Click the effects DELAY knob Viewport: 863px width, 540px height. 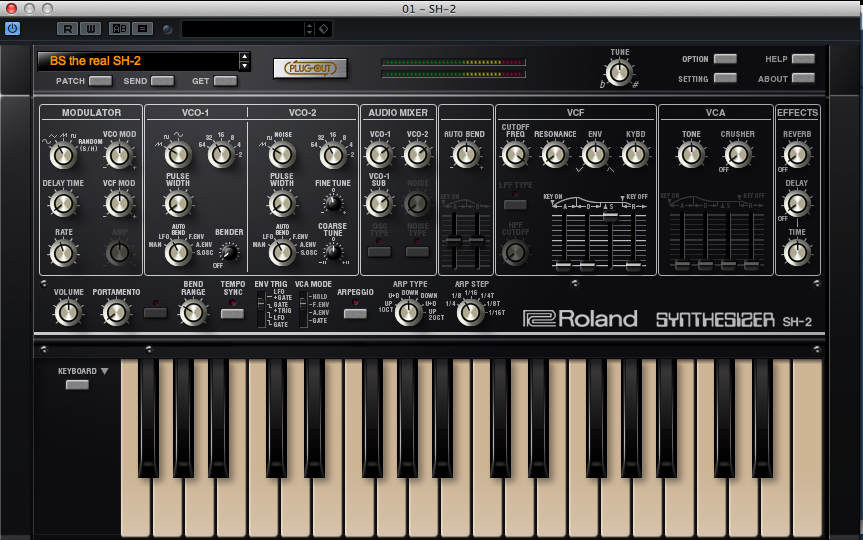point(796,204)
